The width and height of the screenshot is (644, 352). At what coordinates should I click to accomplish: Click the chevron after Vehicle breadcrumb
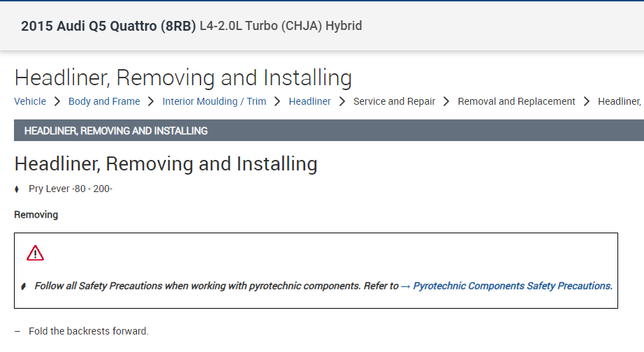coord(57,101)
